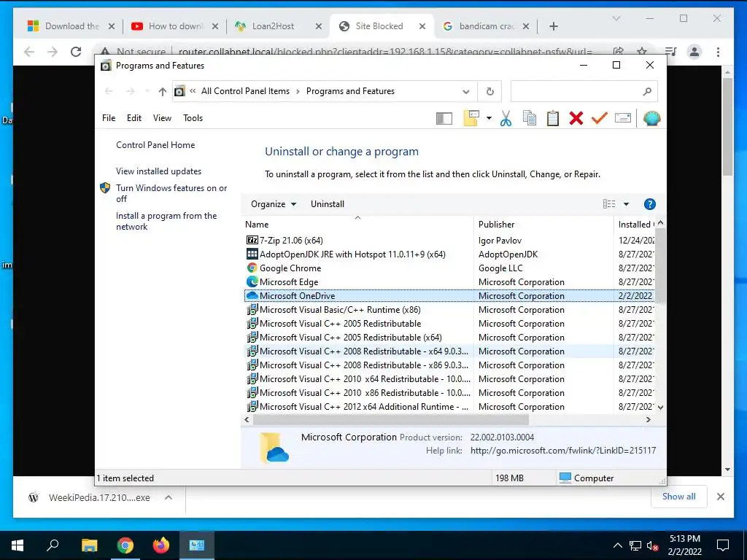Open the Edit menu
Viewport: 747px width, 560px height.
134,118
